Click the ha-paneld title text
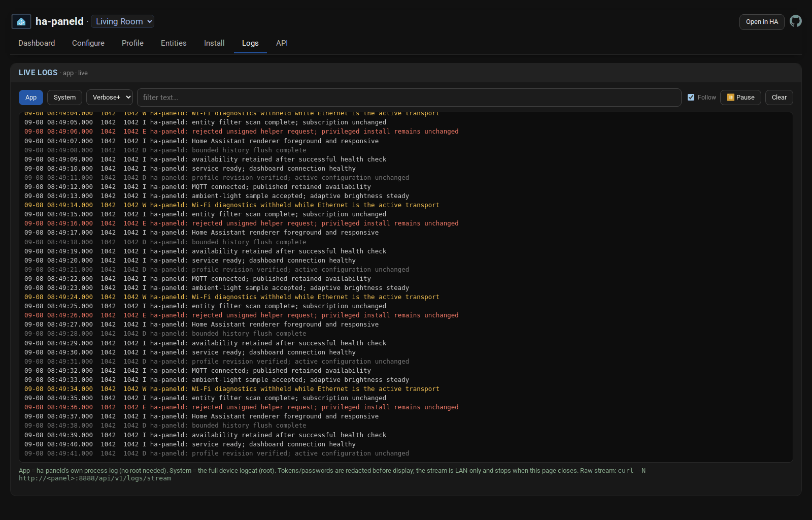The width and height of the screenshot is (812, 520). [59, 21]
